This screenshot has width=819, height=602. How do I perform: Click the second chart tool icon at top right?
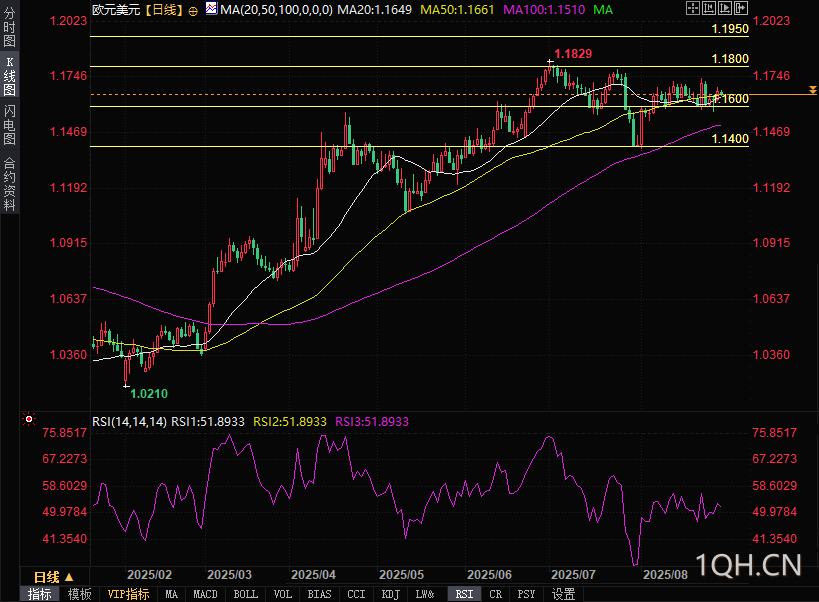[710, 8]
